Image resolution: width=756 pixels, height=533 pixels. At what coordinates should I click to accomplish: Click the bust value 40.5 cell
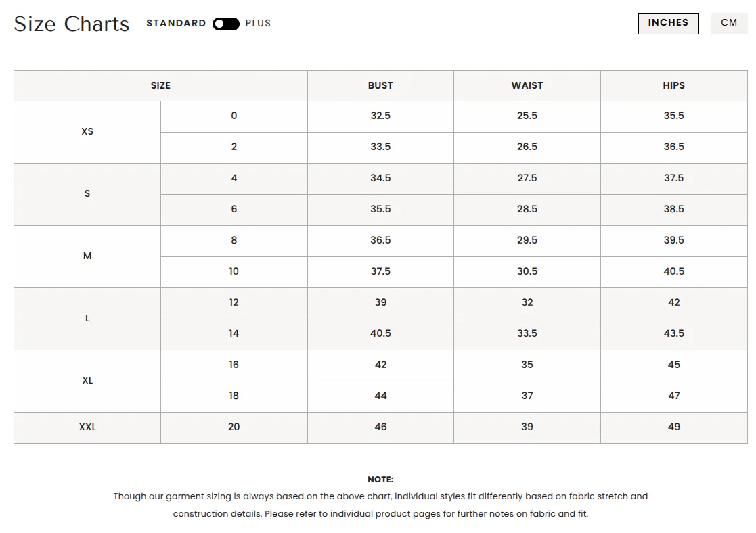pyautogui.click(x=380, y=333)
